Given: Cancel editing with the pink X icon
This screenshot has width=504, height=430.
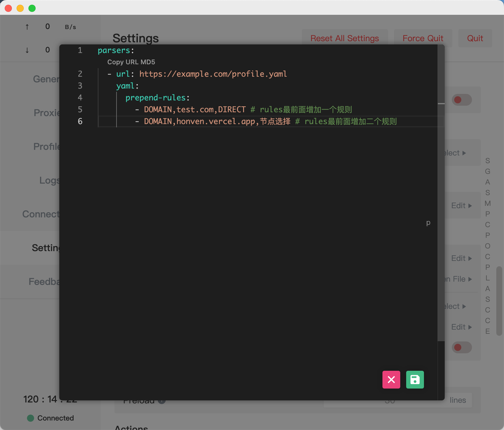Looking at the screenshot, I should click(391, 379).
